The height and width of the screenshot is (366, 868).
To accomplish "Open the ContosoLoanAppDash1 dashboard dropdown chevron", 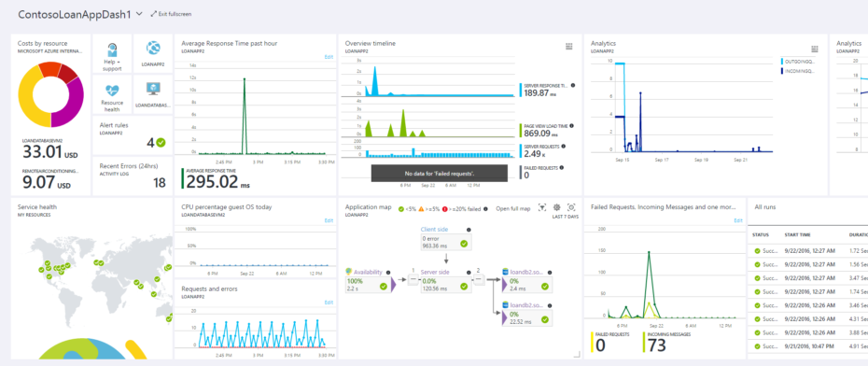I will tap(139, 14).
